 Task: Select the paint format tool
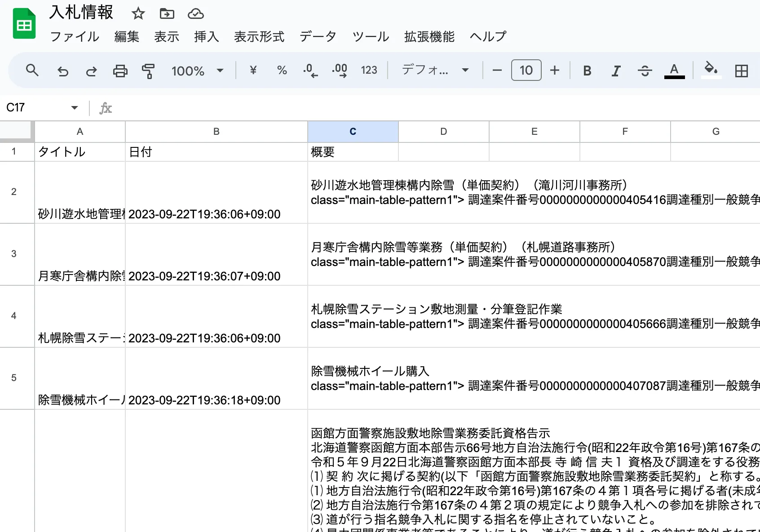tap(148, 71)
